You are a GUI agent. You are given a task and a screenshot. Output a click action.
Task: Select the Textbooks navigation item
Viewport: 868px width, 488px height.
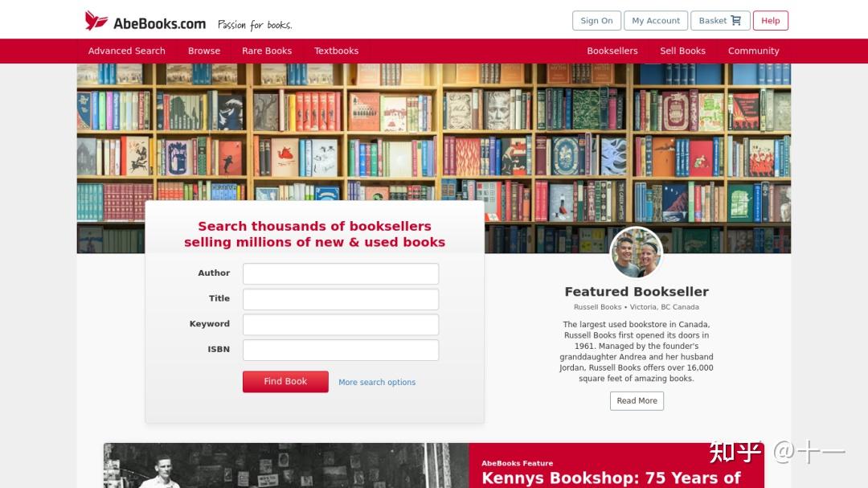pos(336,51)
